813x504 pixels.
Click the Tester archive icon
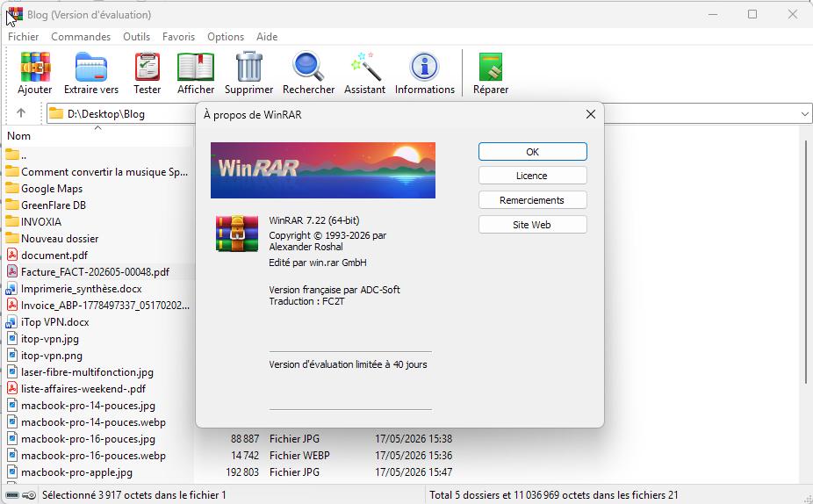147,67
